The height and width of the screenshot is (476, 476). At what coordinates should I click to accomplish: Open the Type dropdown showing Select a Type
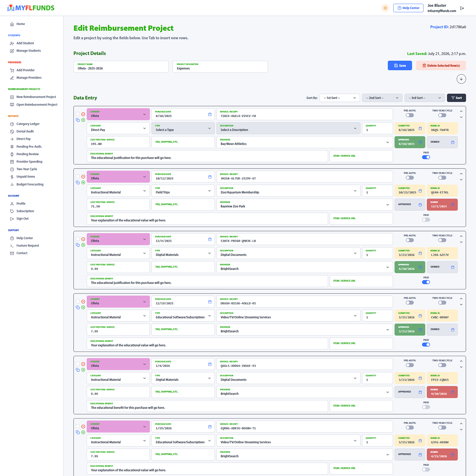[x=183, y=128]
